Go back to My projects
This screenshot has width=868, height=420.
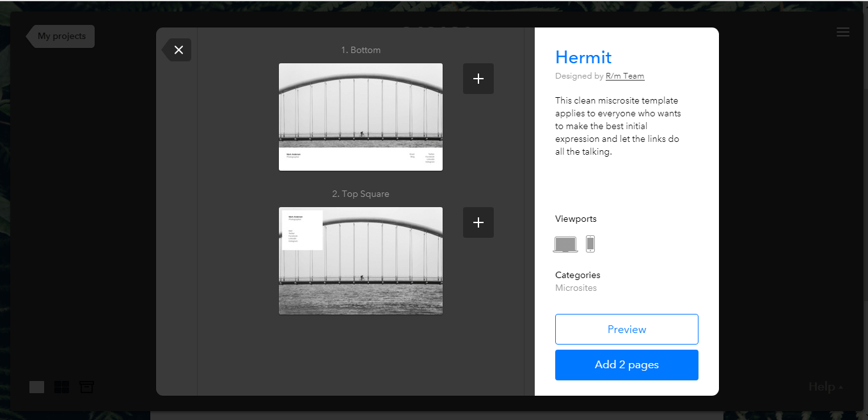pyautogui.click(x=61, y=36)
